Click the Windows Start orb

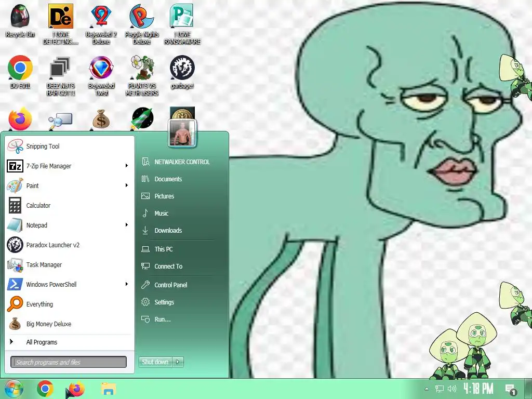[14, 389]
